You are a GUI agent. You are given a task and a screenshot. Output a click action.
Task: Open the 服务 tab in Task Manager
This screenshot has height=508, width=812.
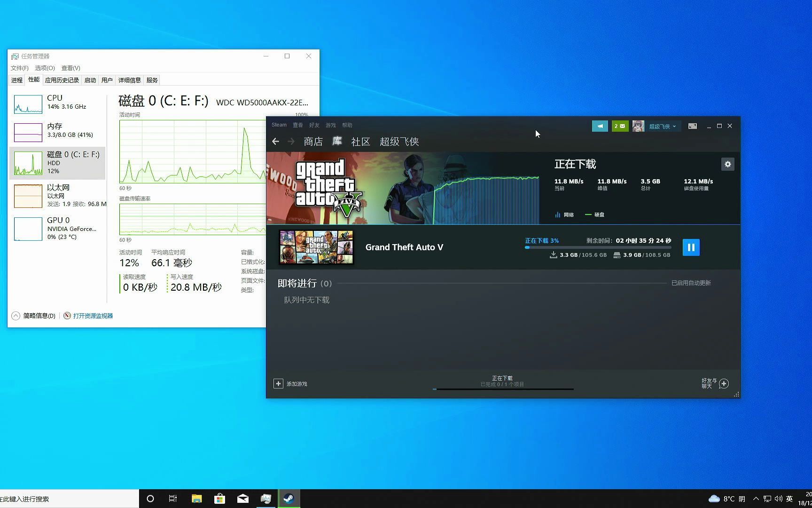152,80
